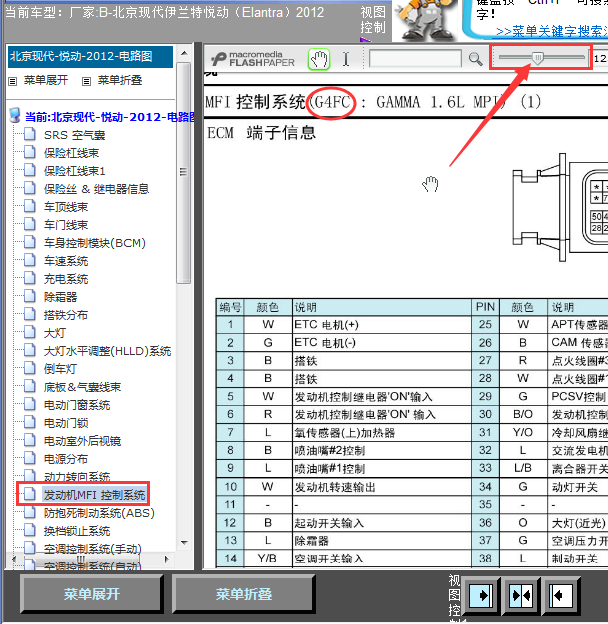Click the right-arrow view control button
Image resolution: width=608 pixels, height=624 pixels.
[x=481, y=595]
